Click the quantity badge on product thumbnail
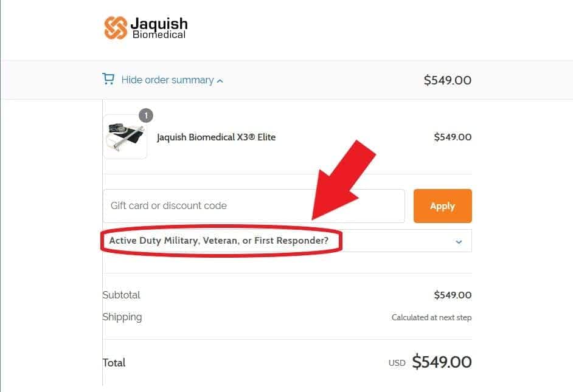This screenshot has height=392, width=573. (x=145, y=115)
